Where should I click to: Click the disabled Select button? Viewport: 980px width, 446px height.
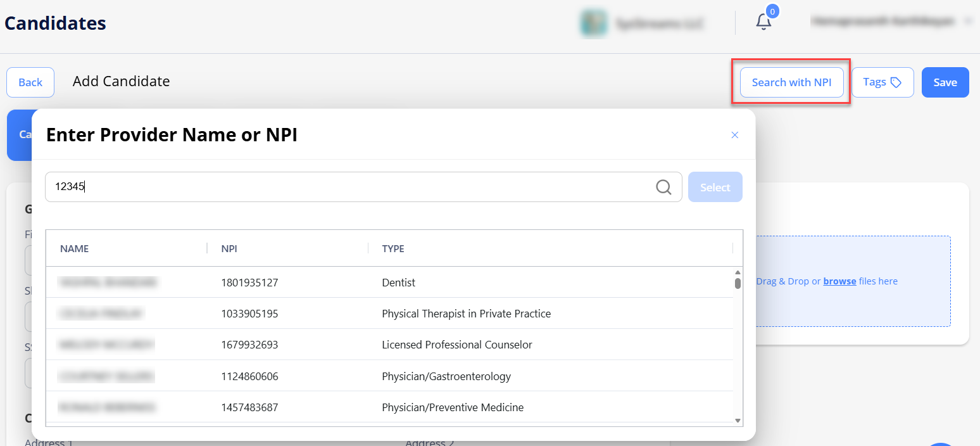coord(715,188)
